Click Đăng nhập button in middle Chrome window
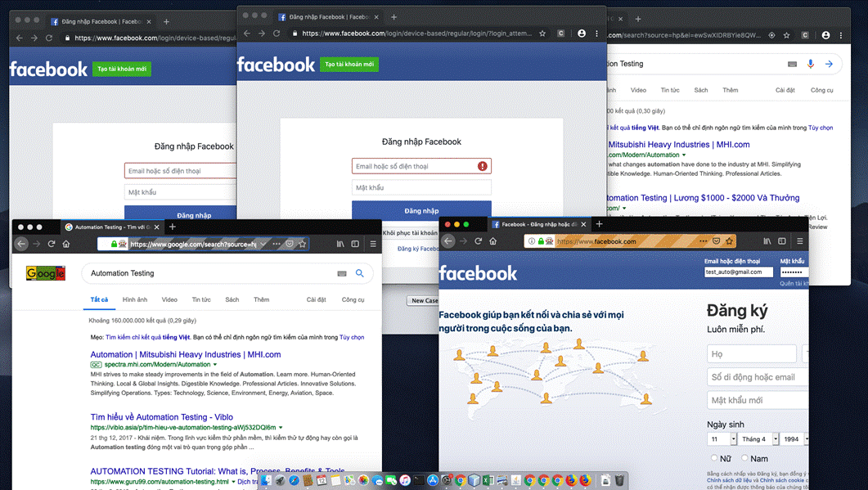 coord(421,210)
